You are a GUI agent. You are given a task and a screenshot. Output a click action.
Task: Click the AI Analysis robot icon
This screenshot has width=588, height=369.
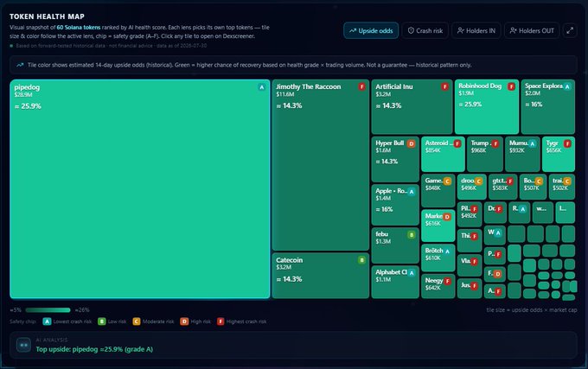[23, 345]
